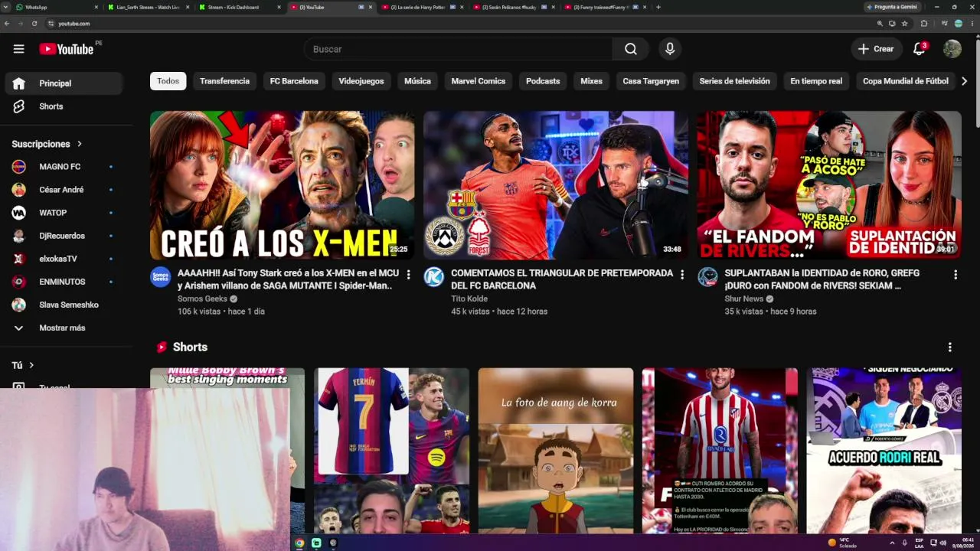The width and height of the screenshot is (980, 551).
Task: Open the Acuerdo Rodri Real Short
Action: (884, 450)
